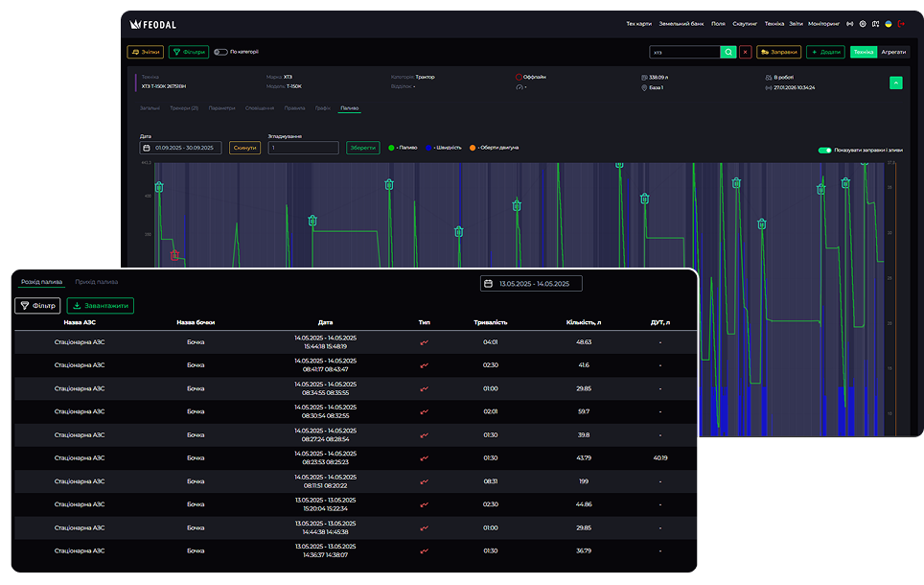Open the settings gear icon in header

click(x=863, y=23)
